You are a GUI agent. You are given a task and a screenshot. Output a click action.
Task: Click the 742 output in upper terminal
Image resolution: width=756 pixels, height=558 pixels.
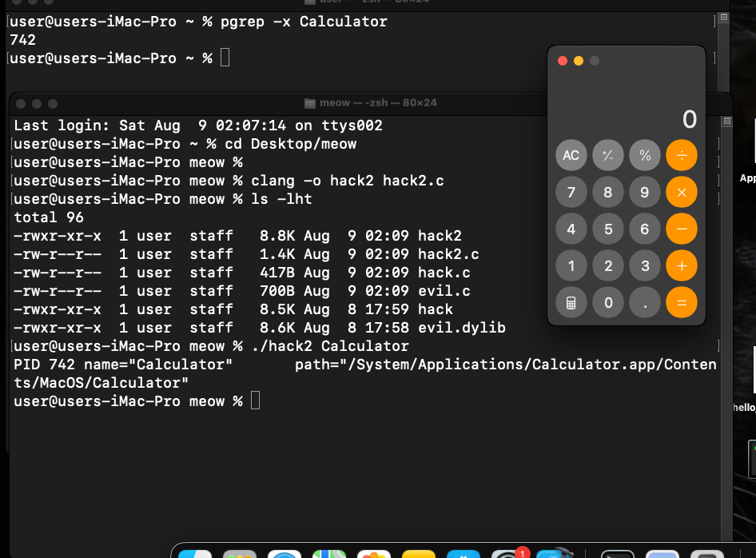pos(22,40)
